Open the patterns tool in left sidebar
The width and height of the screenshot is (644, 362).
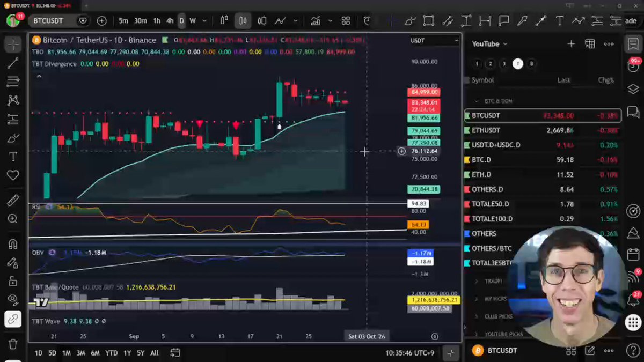click(13, 100)
